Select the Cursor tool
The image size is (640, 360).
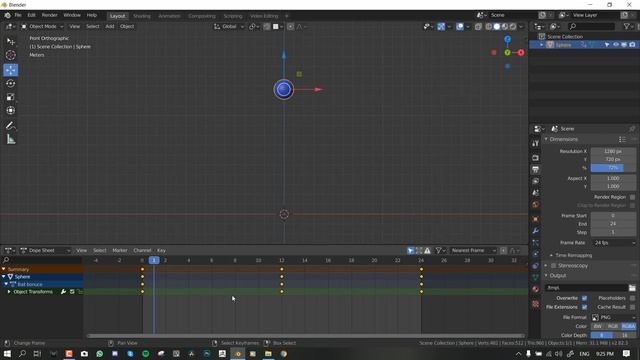11,55
